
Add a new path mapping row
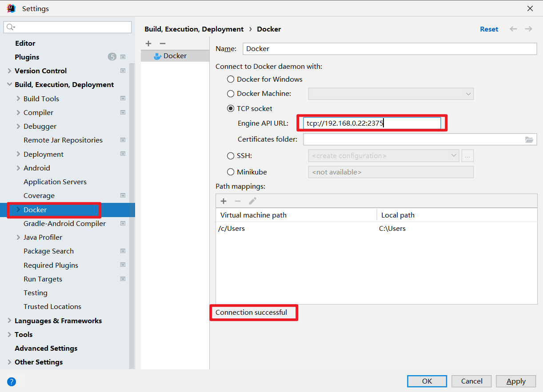(x=224, y=201)
